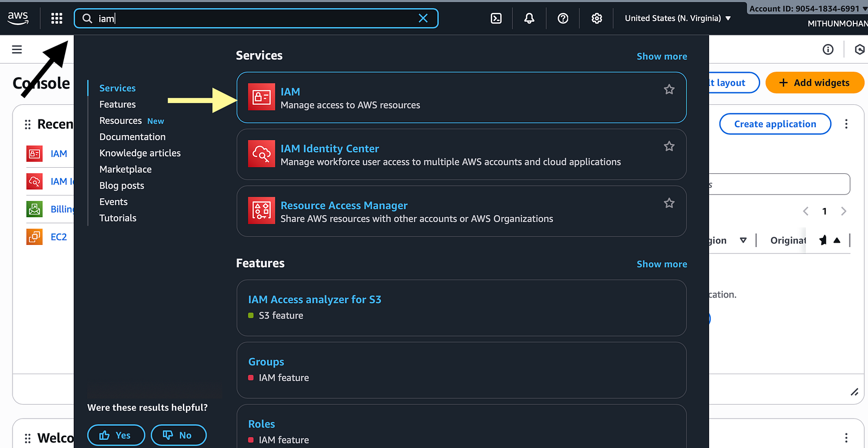Favorite IAM with the star
This screenshot has height=448, width=868.
669,90
